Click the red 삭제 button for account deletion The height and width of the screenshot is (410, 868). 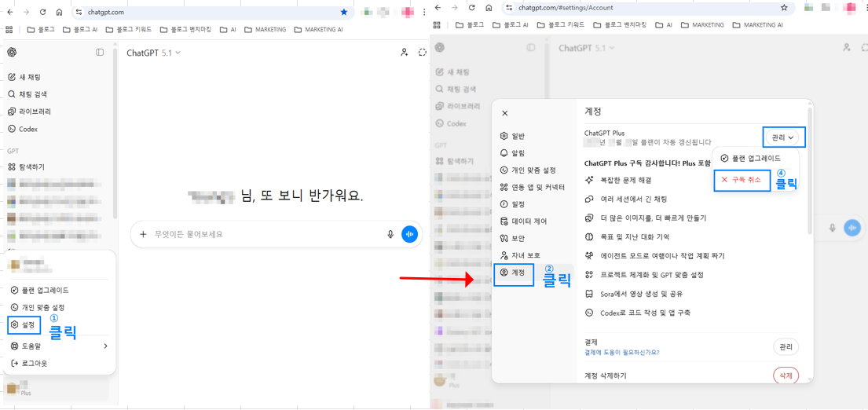(x=786, y=375)
